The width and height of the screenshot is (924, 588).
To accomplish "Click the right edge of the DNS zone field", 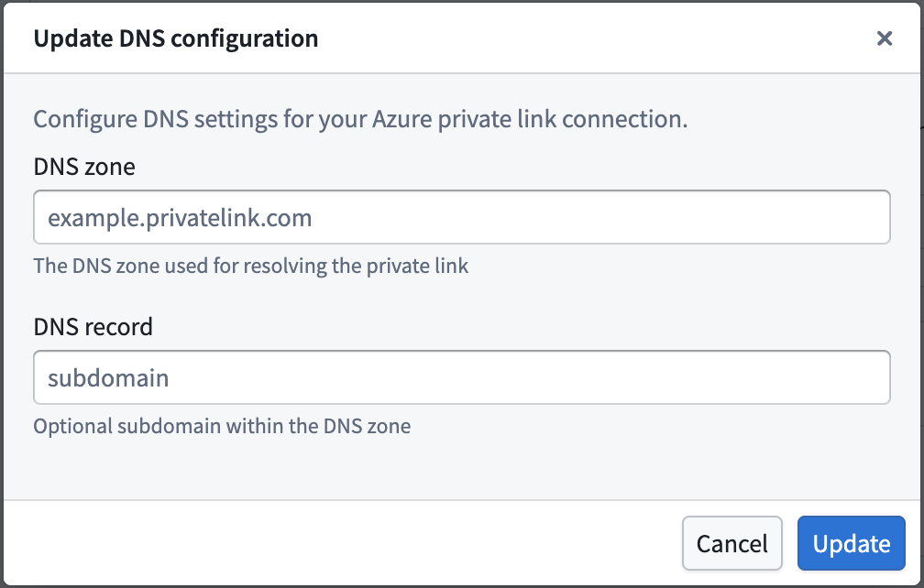I will click(x=875, y=217).
